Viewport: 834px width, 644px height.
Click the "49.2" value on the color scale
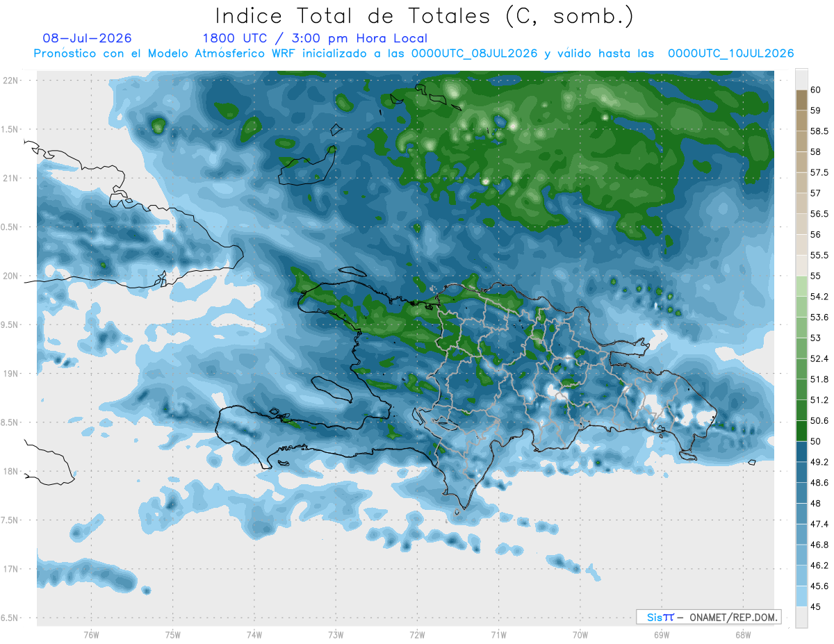[819, 462]
